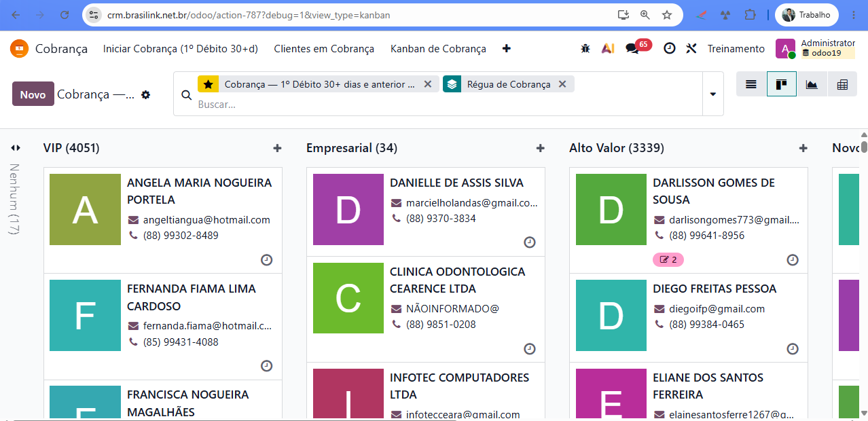Viewport: 868px width, 421px height.
Task: Open the debug bug icon menu
Action: [x=585, y=48]
